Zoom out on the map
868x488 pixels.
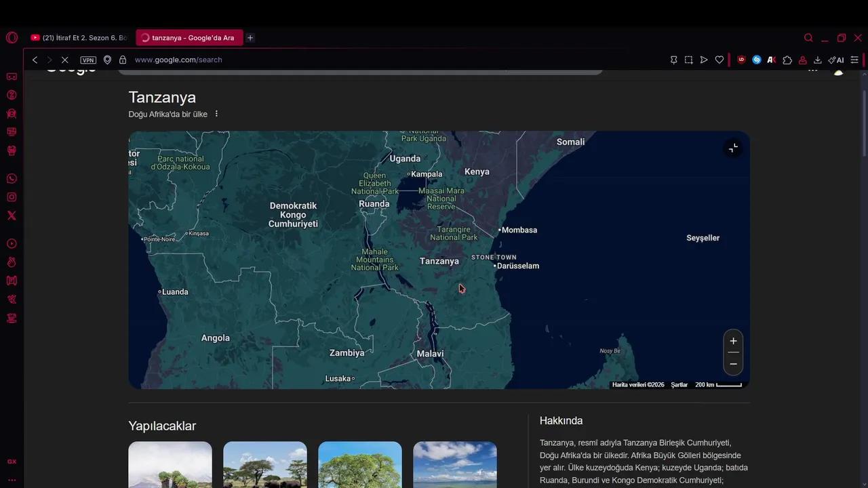click(733, 364)
